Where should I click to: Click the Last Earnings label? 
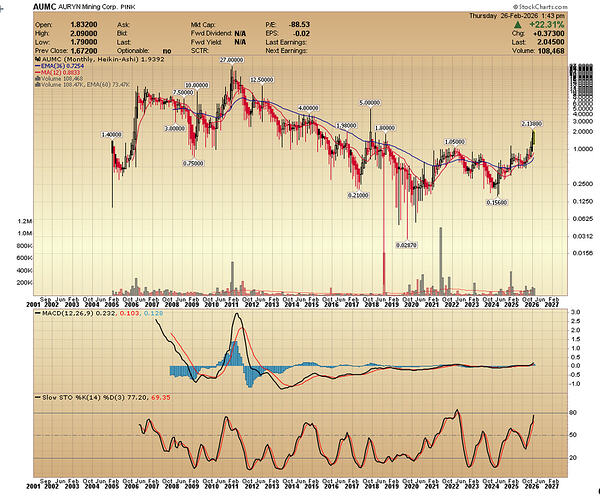tap(286, 42)
